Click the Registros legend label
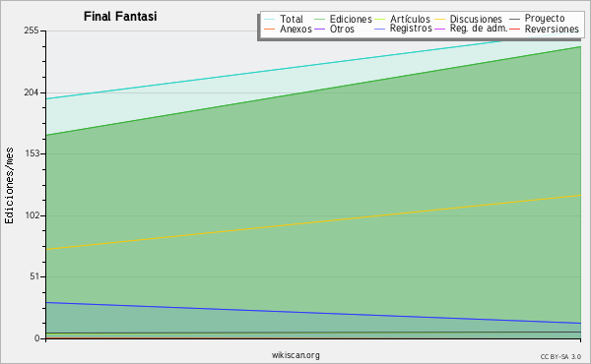 point(411,29)
